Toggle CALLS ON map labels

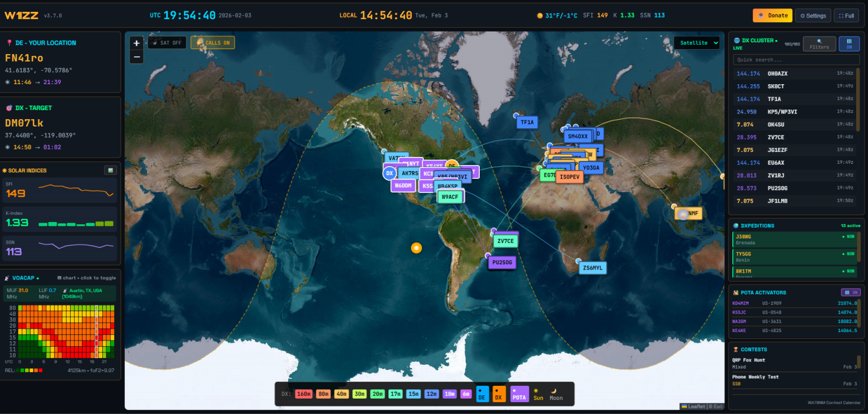pos(212,43)
